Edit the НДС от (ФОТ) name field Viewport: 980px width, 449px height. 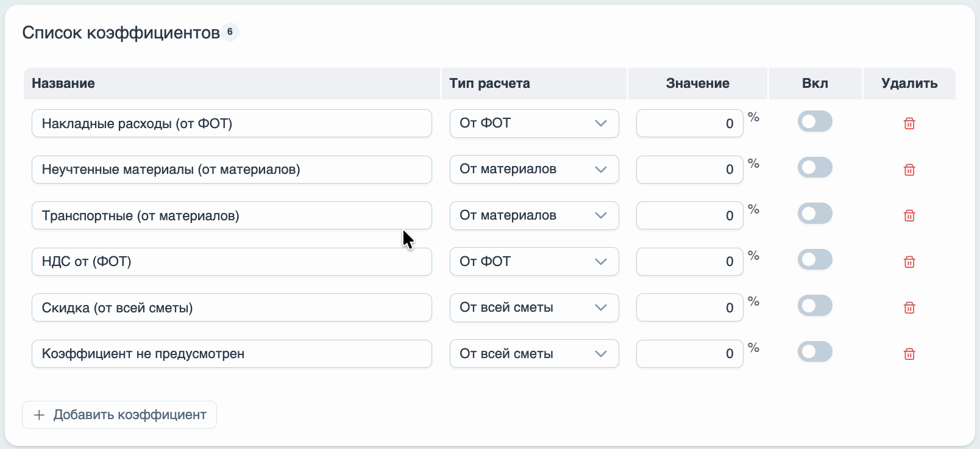232,262
